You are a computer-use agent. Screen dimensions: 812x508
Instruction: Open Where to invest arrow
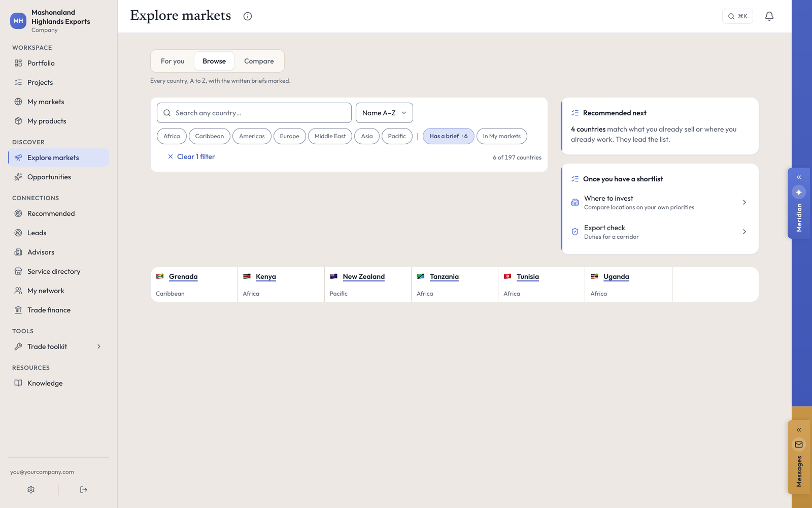(x=745, y=202)
